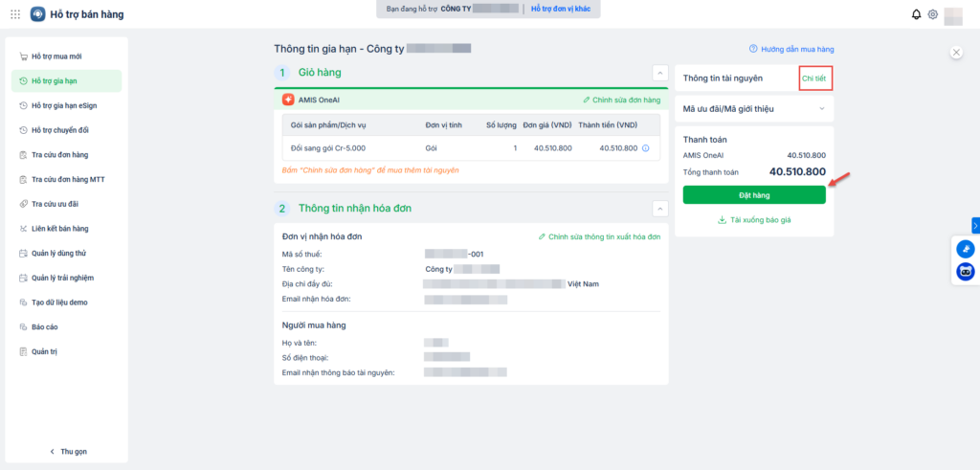Close the panel with the X icon
Image resolution: width=980 pixels, height=470 pixels.
point(955,52)
